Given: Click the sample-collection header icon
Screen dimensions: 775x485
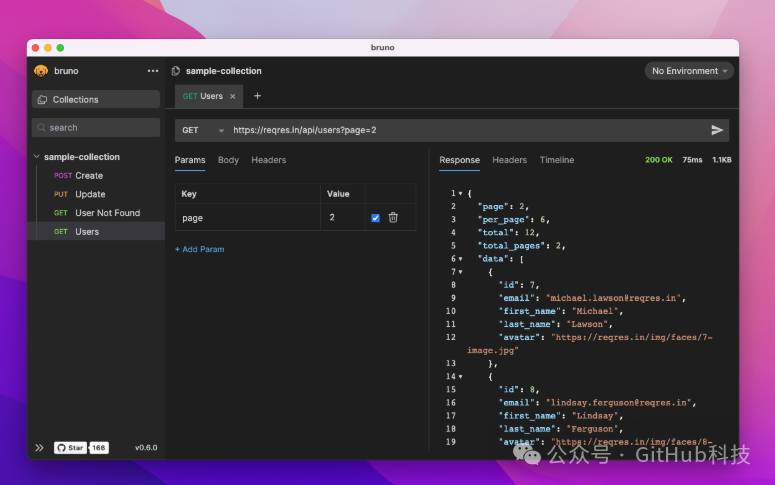Looking at the screenshot, I should click(175, 71).
